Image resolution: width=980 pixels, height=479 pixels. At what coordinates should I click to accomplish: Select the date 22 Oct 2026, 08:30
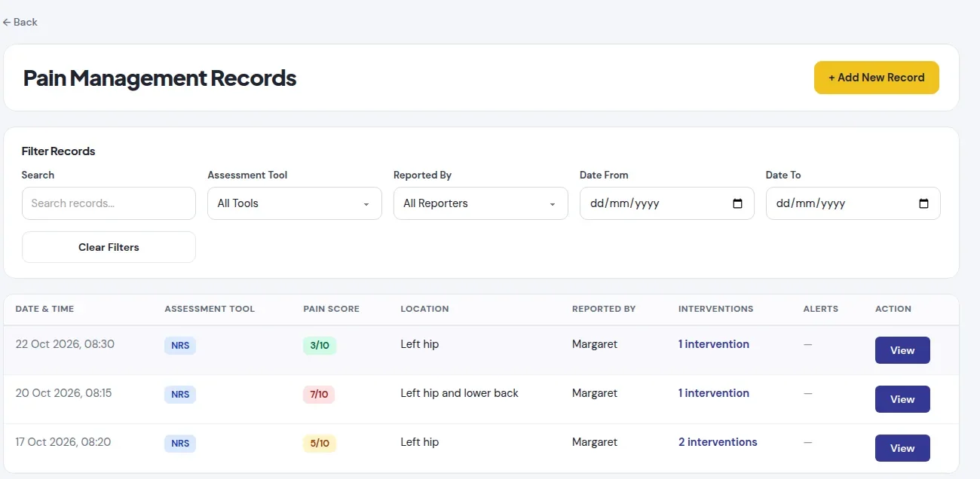(x=65, y=344)
